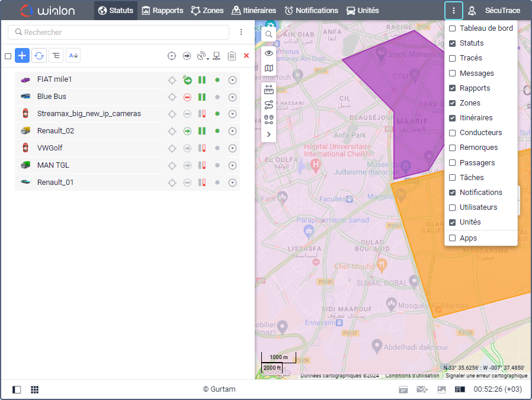The width and height of the screenshot is (532, 400).
Task: Uncheck the Rapports menu checkbox
Action: click(453, 88)
